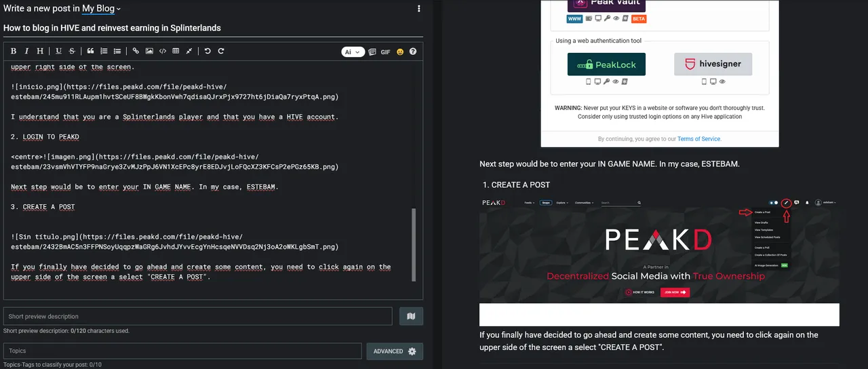Focus the Topics tags input
868x369 pixels.
point(182,351)
